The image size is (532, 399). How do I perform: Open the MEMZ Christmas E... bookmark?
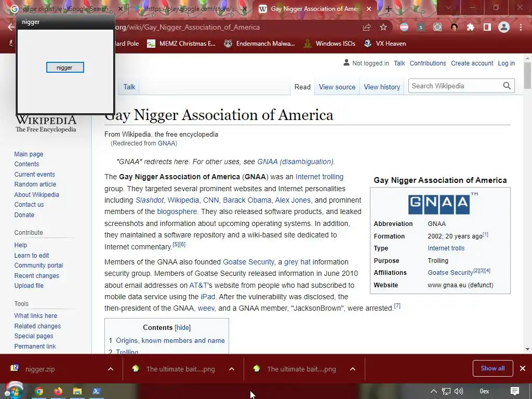[182, 44]
